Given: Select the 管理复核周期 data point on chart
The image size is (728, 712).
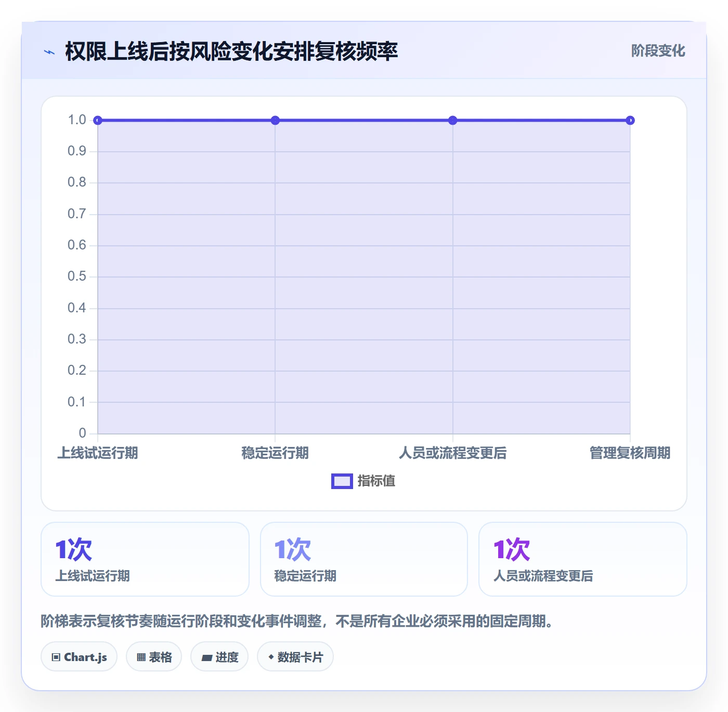Looking at the screenshot, I should point(630,121).
